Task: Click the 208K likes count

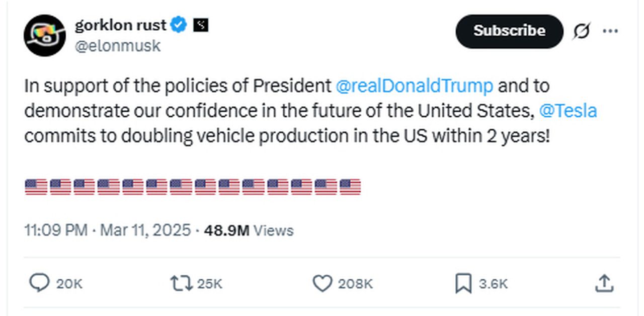Action: [x=355, y=284]
